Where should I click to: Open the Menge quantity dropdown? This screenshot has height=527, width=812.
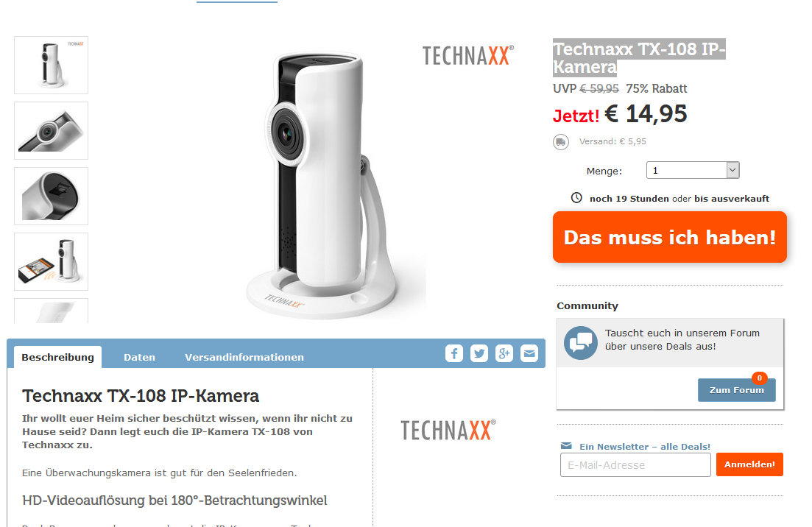click(693, 170)
